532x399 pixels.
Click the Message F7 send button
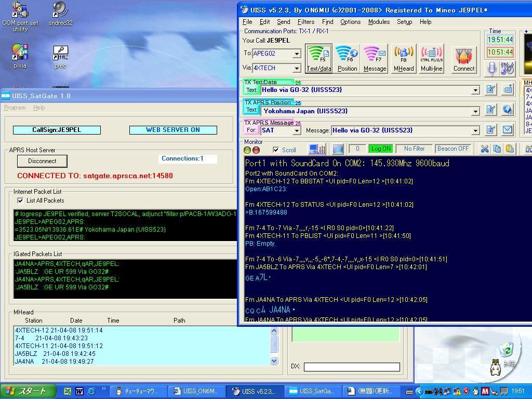click(x=375, y=59)
